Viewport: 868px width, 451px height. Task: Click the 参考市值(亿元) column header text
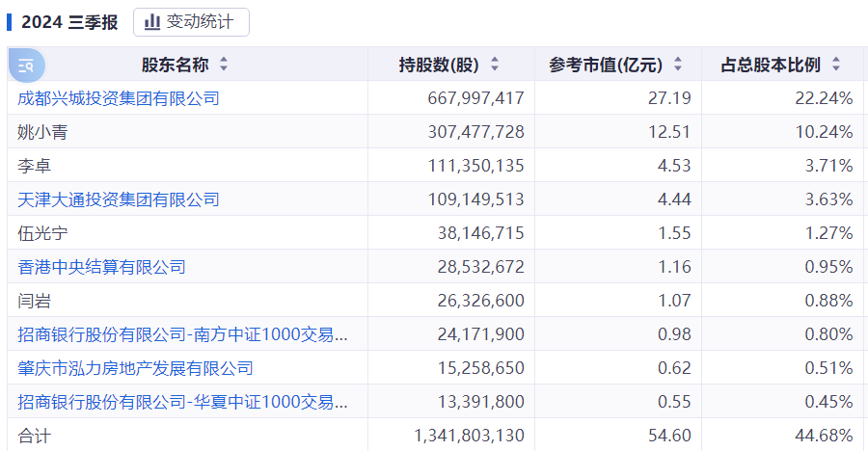606,65
